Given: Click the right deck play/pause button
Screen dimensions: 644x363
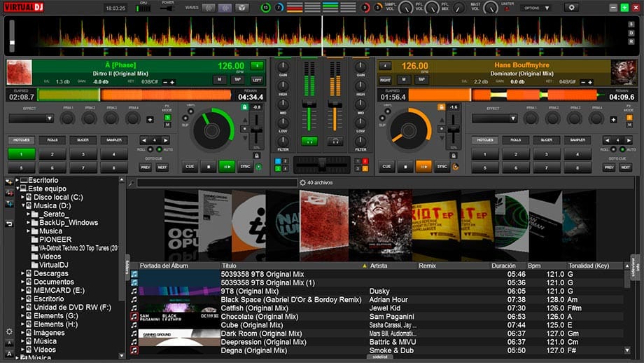Looking at the screenshot, I should (x=423, y=167).
